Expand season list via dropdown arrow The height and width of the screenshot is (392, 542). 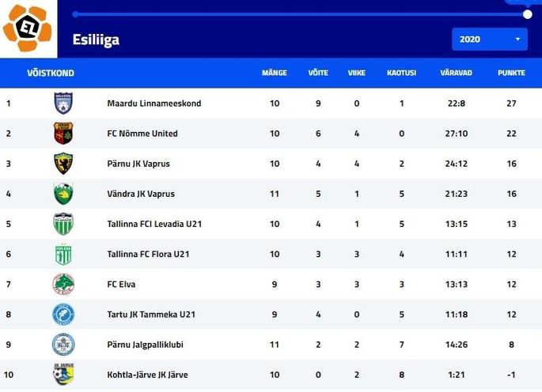[517, 40]
